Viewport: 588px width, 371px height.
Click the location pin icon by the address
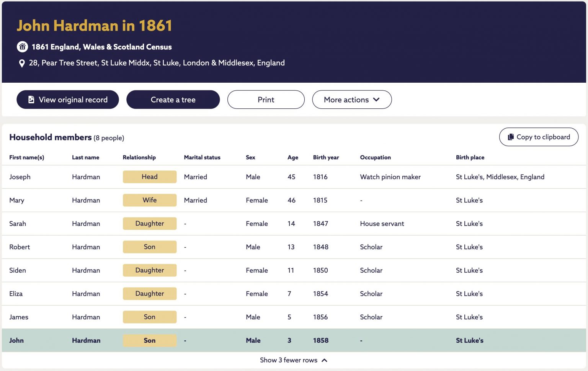coord(22,63)
